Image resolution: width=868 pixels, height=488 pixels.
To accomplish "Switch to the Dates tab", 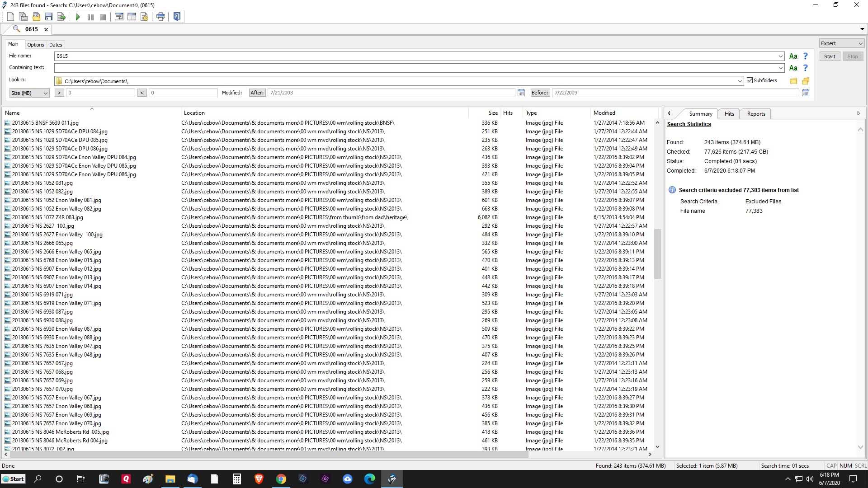I will tap(56, 45).
